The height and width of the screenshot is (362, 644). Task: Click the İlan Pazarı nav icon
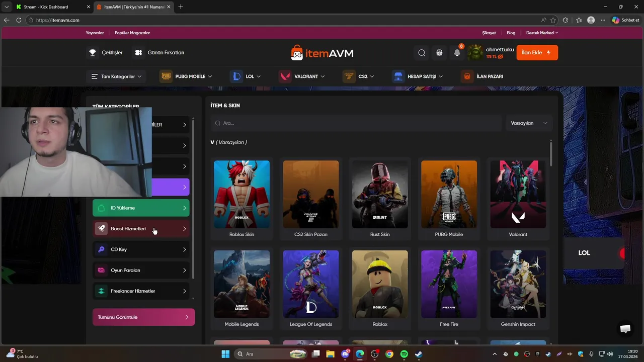click(467, 76)
